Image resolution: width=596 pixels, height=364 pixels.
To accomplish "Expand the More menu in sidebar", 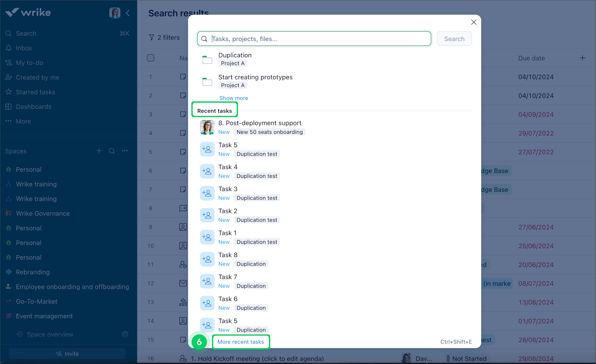I will click(23, 122).
